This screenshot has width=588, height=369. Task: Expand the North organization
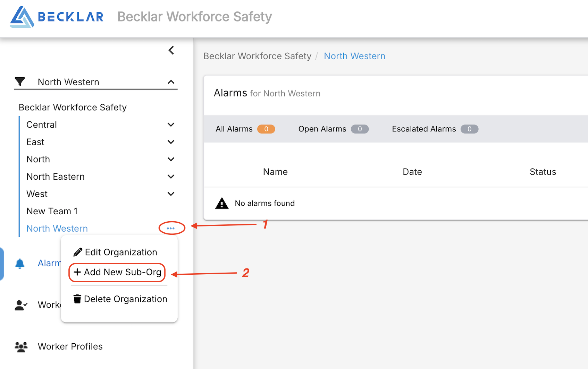point(171,159)
